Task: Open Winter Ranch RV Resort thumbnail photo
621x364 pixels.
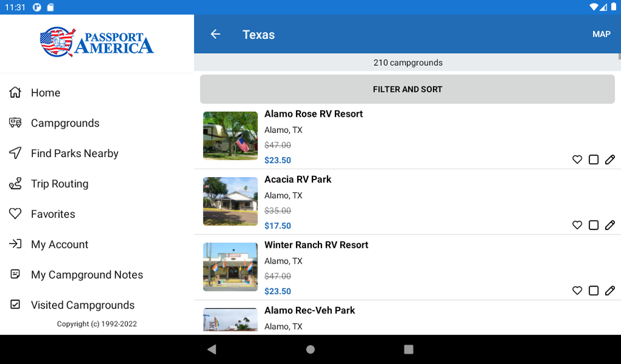Action: tap(230, 267)
